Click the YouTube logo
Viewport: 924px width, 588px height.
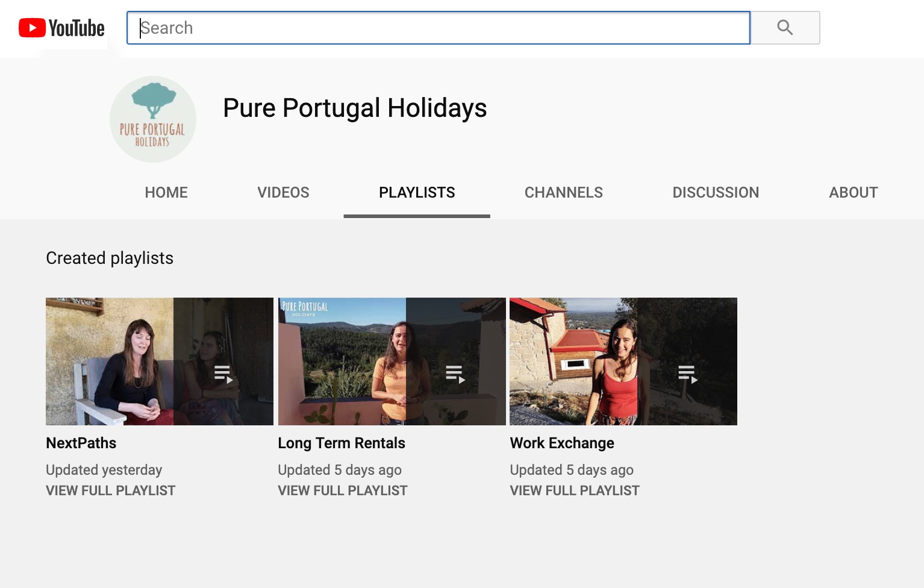pyautogui.click(x=61, y=28)
